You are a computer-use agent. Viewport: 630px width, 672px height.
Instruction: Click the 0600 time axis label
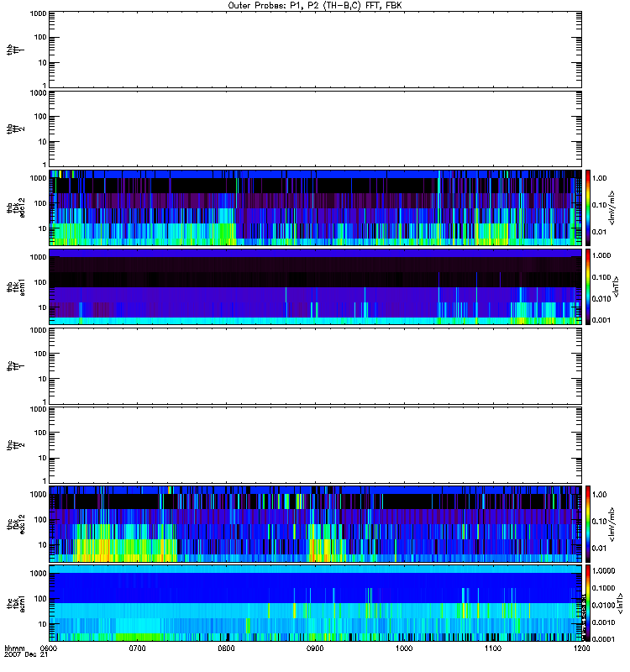(50, 648)
